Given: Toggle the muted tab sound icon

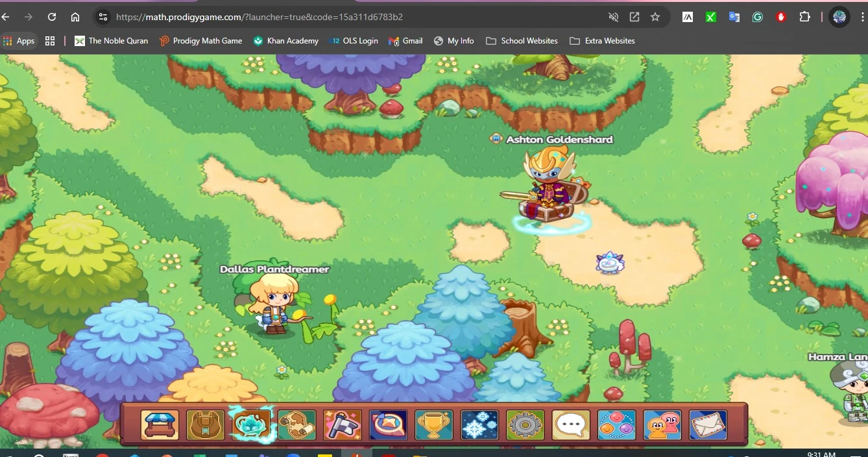Looking at the screenshot, I should [613, 17].
